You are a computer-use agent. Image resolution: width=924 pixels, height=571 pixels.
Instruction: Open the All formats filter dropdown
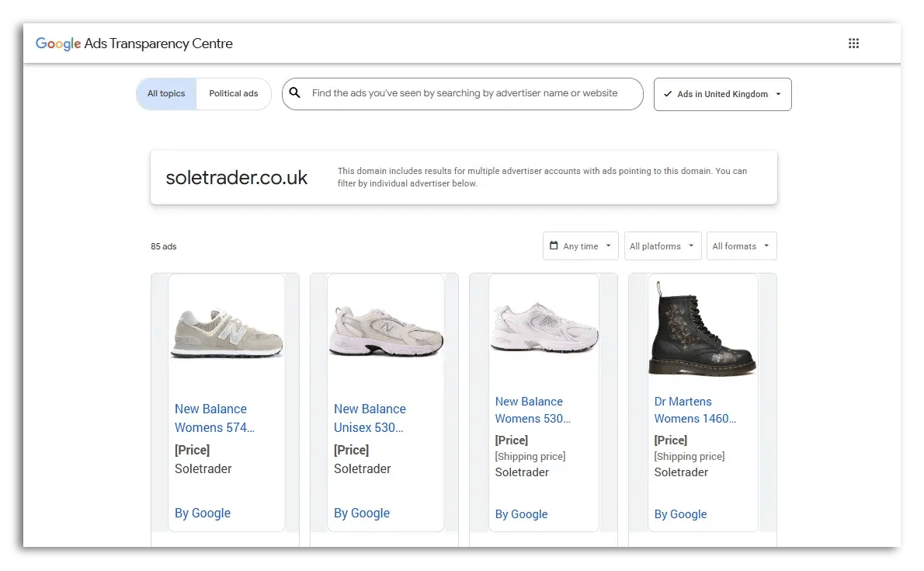tap(742, 245)
